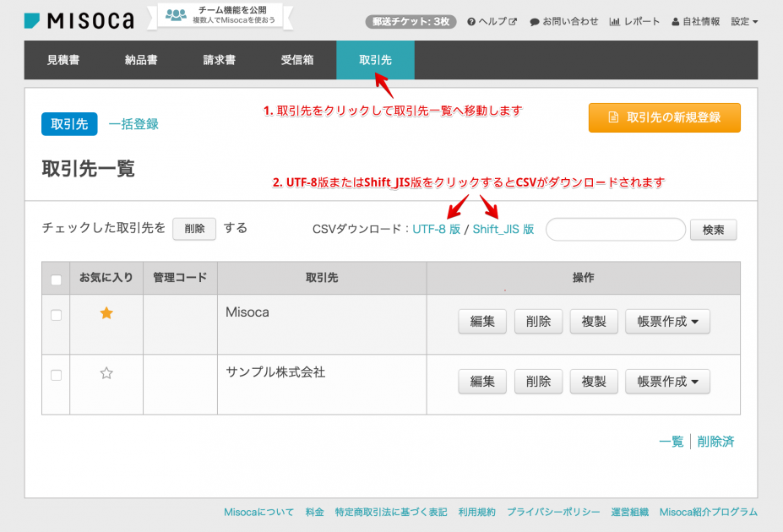Select the blue 取引先 sub-tab pill
The image size is (783, 532).
(69, 124)
